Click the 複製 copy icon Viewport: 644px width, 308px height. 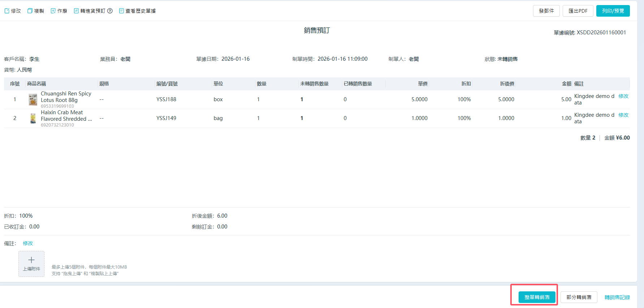pyautogui.click(x=30, y=11)
